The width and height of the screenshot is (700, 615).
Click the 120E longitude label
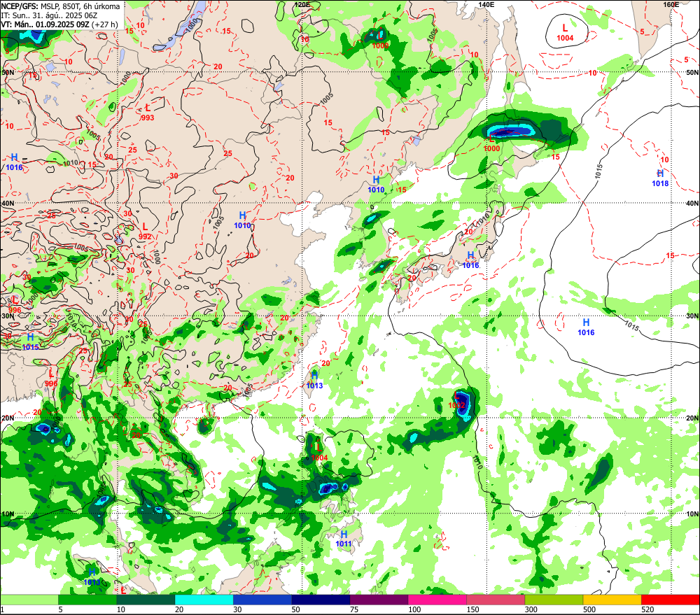(302, 4)
